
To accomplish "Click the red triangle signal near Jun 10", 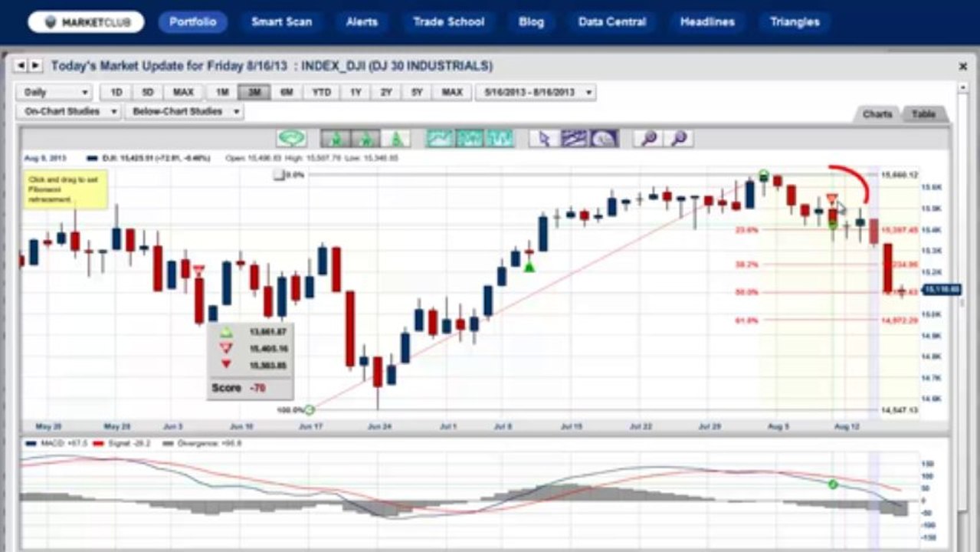I will (x=198, y=270).
